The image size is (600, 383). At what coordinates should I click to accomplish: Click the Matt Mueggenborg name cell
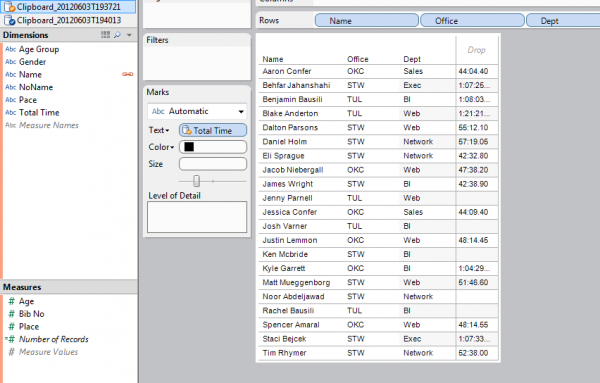pos(296,282)
